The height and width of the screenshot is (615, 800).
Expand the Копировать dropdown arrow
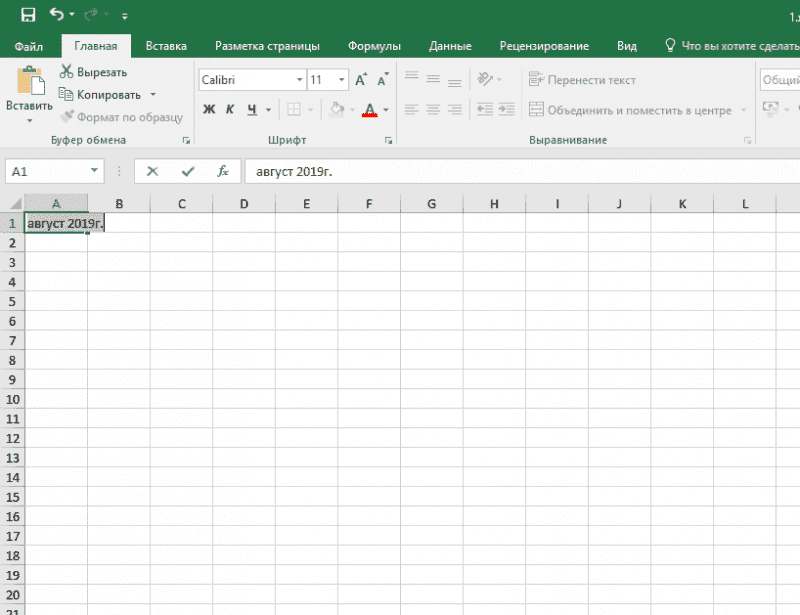pyautogui.click(x=153, y=95)
